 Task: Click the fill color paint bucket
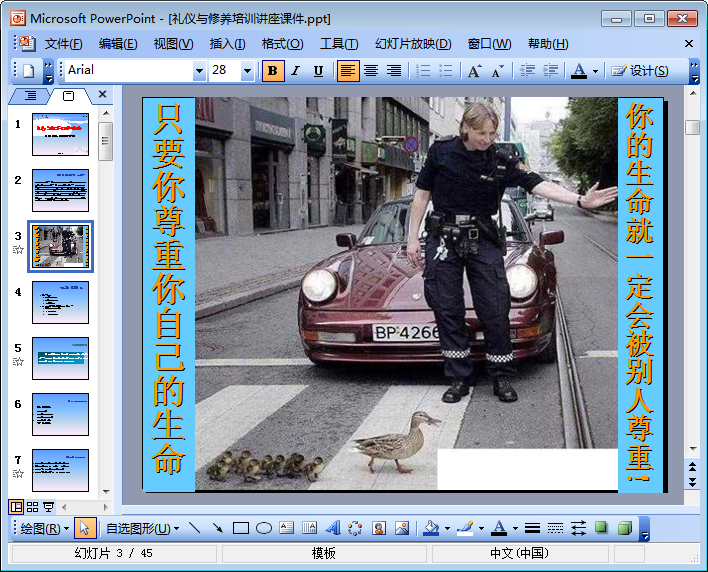pyautogui.click(x=431, y=528)
